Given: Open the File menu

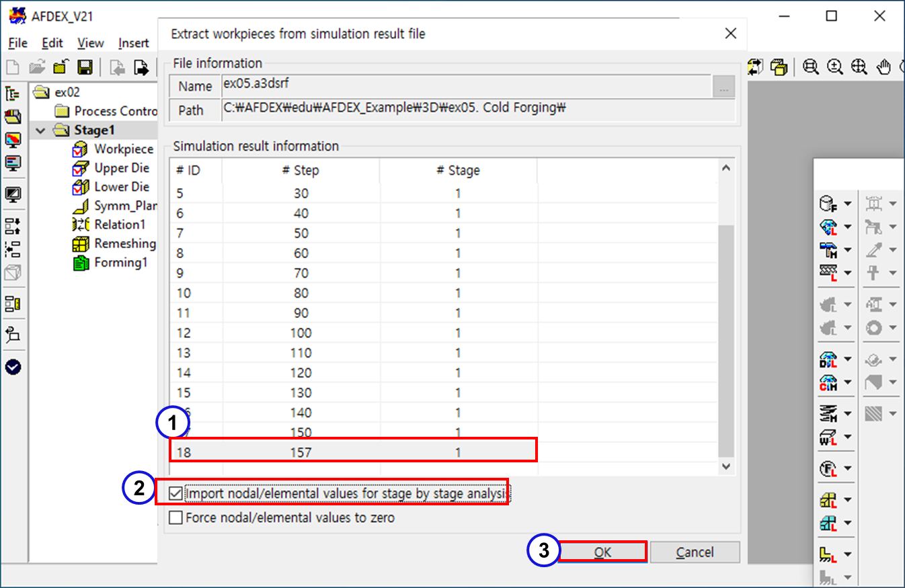Looking at the screenshot, I should click(x=17, y=43).
